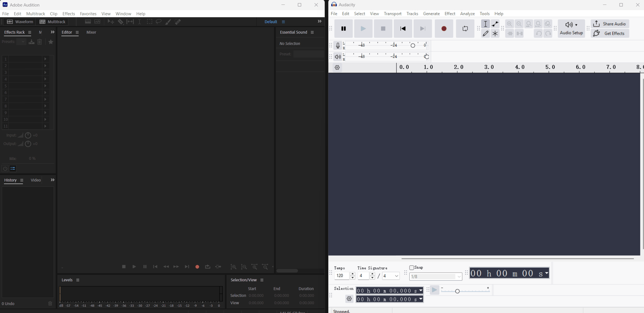
Task: Click Adobe Audition's red record button
Action: click(197, 267)
